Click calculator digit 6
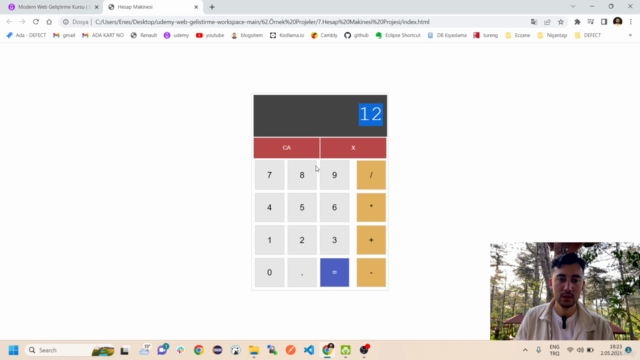Image resolution: width=640 pixels, height=360 pixels. 335,207
